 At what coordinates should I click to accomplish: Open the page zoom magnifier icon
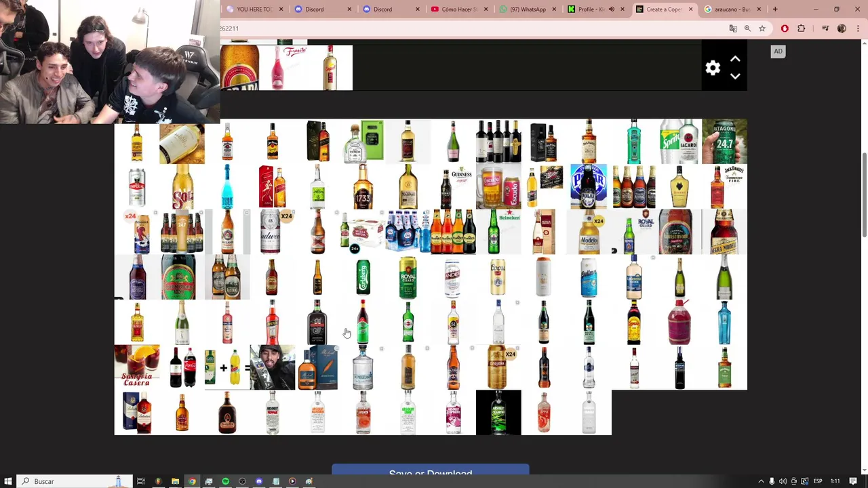(747, 28)
